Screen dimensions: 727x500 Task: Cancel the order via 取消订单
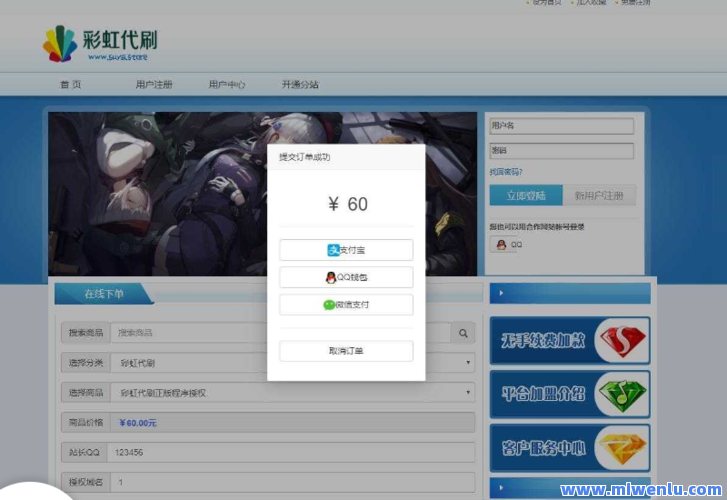click(346, 351)
